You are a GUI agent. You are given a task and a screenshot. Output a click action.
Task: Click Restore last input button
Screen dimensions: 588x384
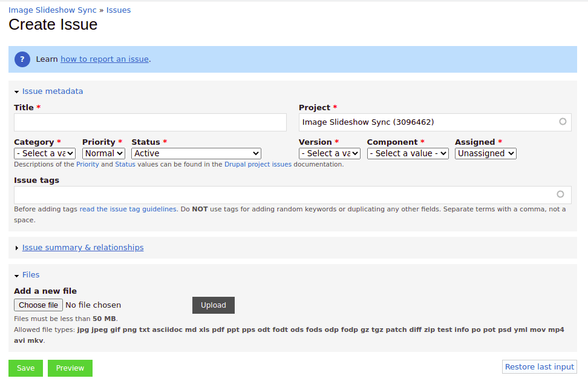[539, 366]
